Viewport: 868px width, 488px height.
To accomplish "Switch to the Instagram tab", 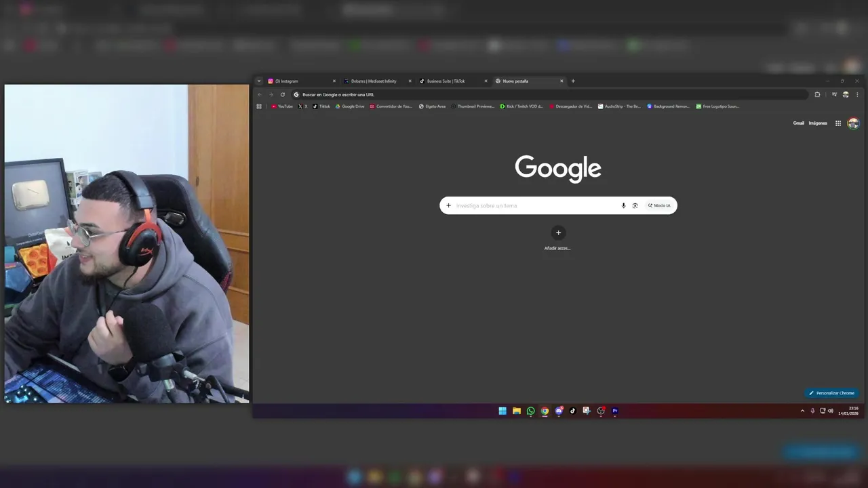I will 302,81.
